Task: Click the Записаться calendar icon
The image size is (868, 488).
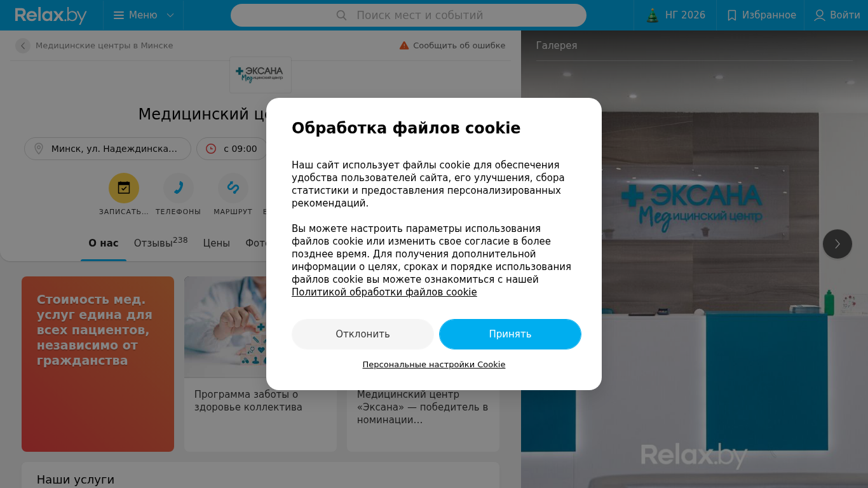Action: [x=124, y=188]
